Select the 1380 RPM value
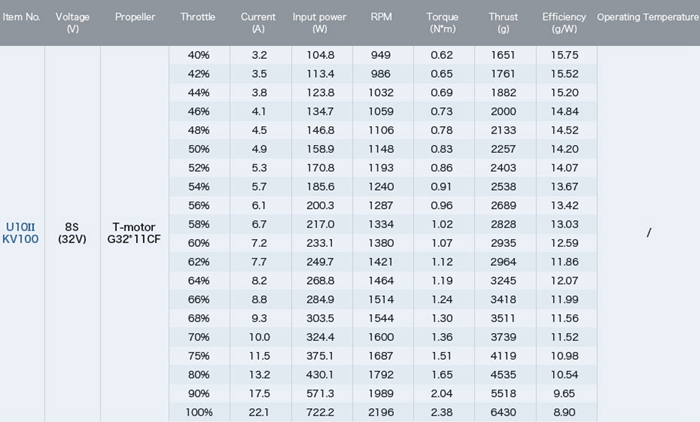 point(381,243)
